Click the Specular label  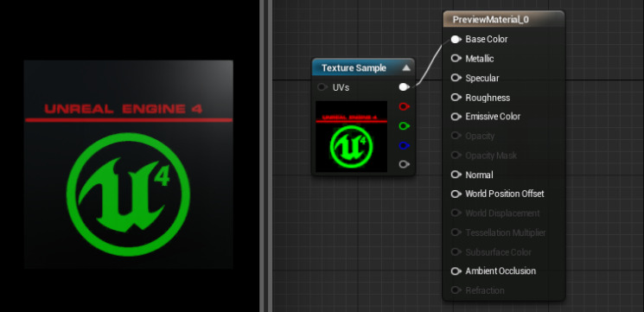(x=481, y=78)
